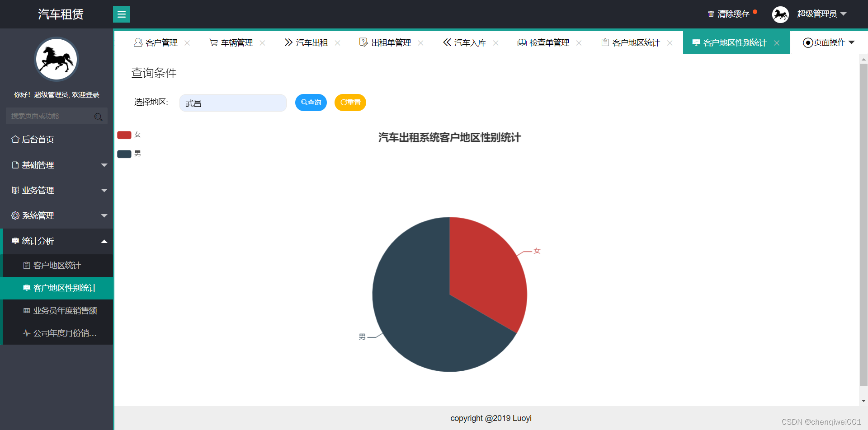868x430 pixels.
Task: Switch to the 出租单管理 tab
Action: point(391,42)
